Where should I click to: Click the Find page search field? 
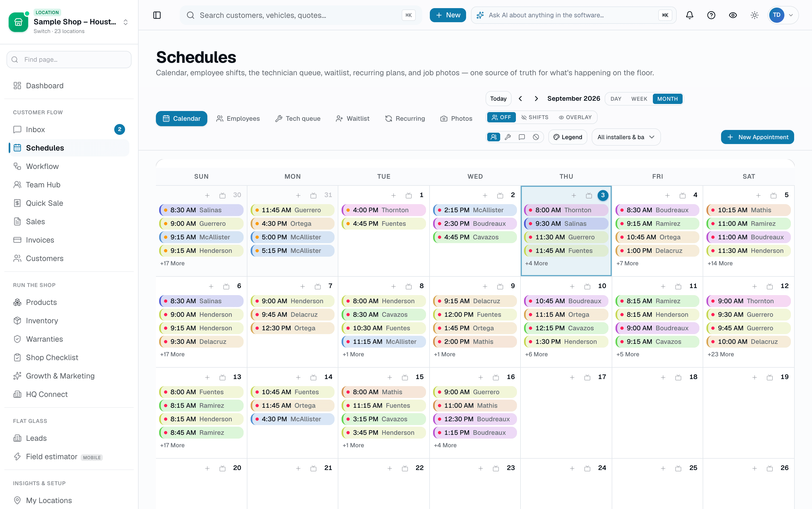click(69, 60)
